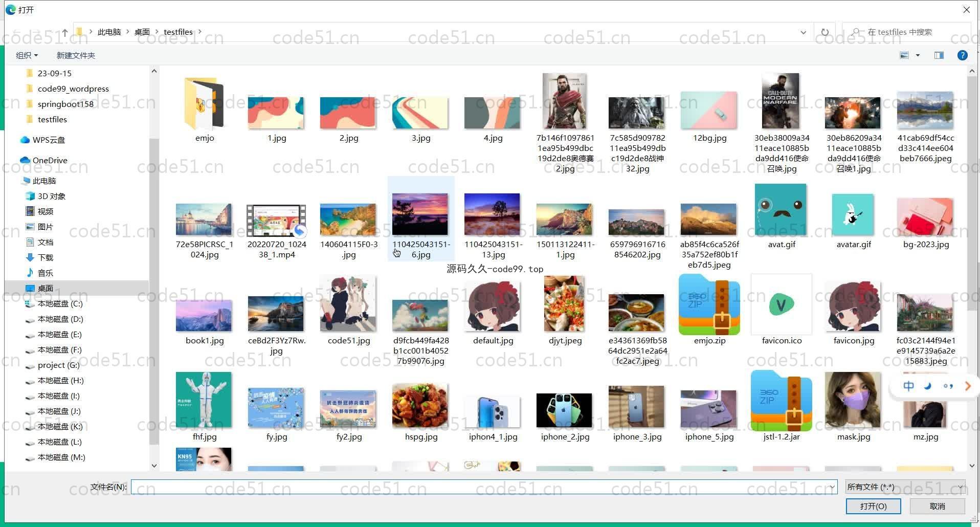The width and height of the screenshot is (980, 527).
Task: Select the iphone_2.jpg thumbnail
Action: pyautogui.click(x=565, y=410)
